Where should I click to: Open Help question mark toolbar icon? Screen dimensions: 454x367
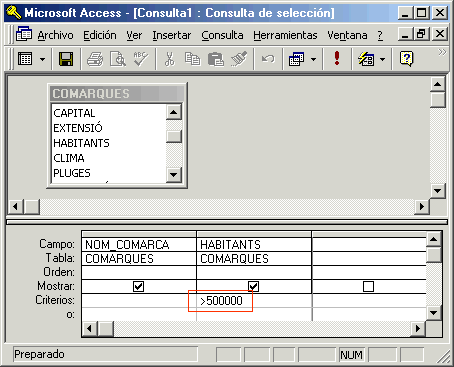tap(406, 59)
